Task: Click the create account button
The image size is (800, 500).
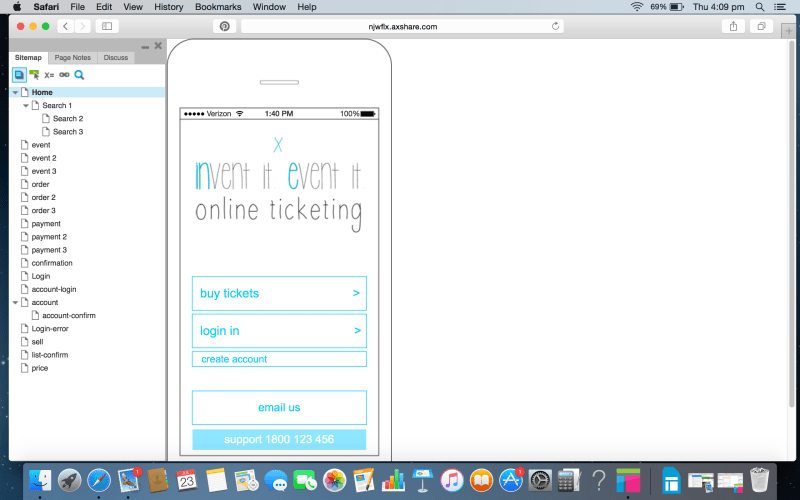Action: (279, 359)
